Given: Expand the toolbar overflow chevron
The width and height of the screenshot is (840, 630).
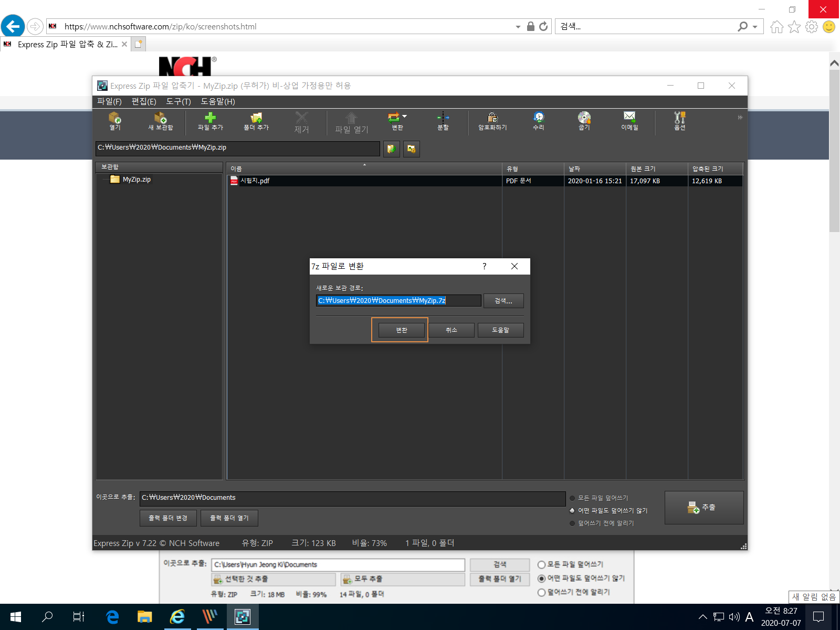Looking at the screenshot, I should (740, 117).
